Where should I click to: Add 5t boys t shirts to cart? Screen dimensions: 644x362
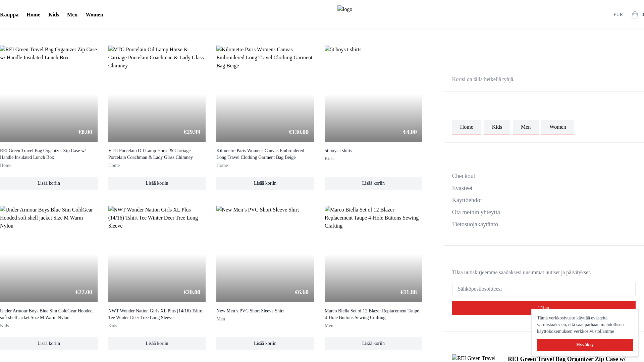coord(373,183)
